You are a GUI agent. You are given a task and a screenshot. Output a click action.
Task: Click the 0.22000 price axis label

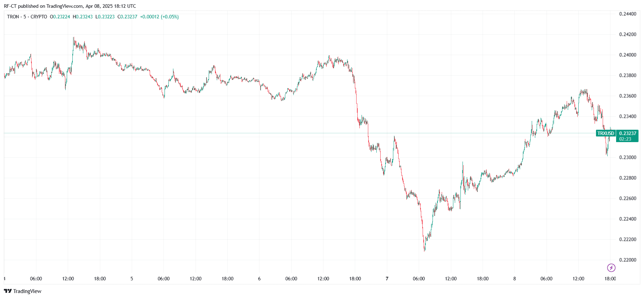coord(628,260)
